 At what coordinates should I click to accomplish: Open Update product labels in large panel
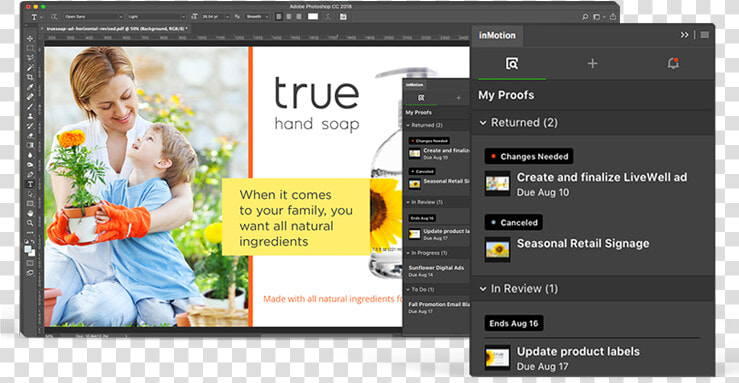(x=578, y=351)
